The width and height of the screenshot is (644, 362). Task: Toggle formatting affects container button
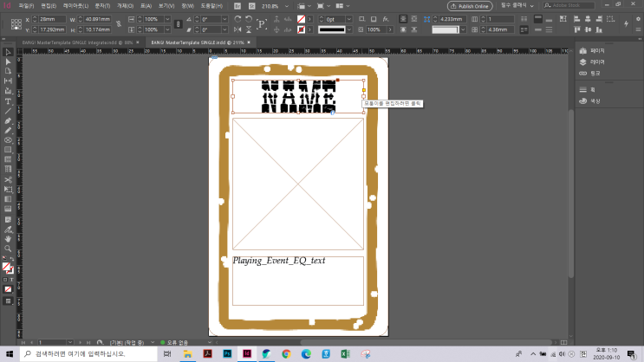pyautogui.click(x=5, y=280)
